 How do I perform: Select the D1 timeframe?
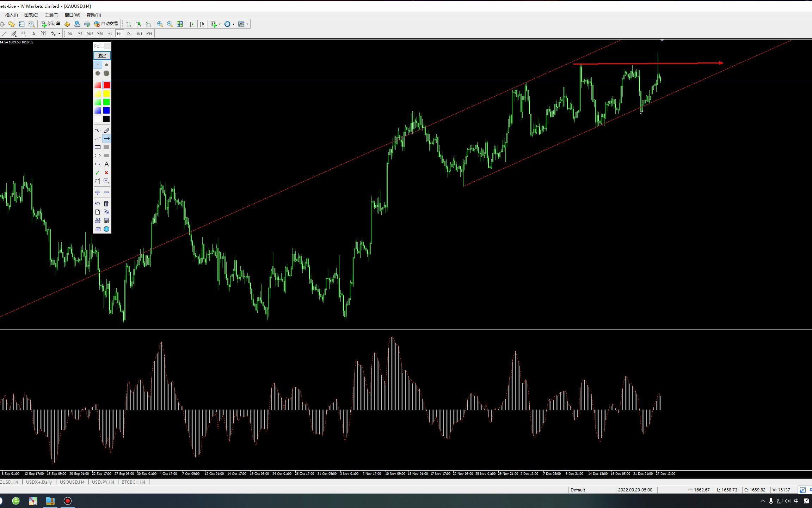click(129, 34)
